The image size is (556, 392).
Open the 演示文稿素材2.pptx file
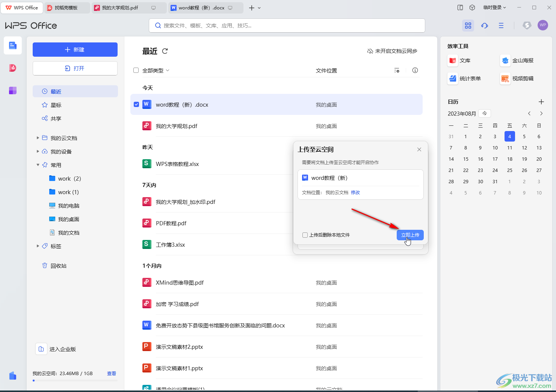click(276, 347)
